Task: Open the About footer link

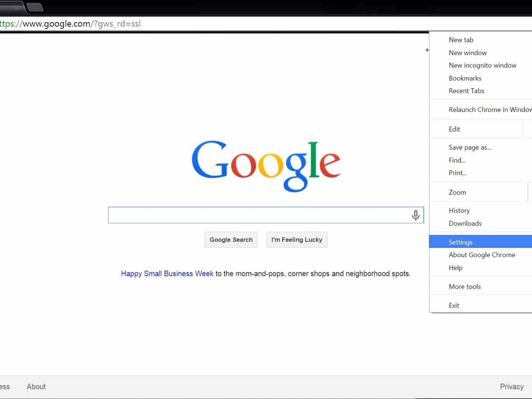Action: pos(36,386)
